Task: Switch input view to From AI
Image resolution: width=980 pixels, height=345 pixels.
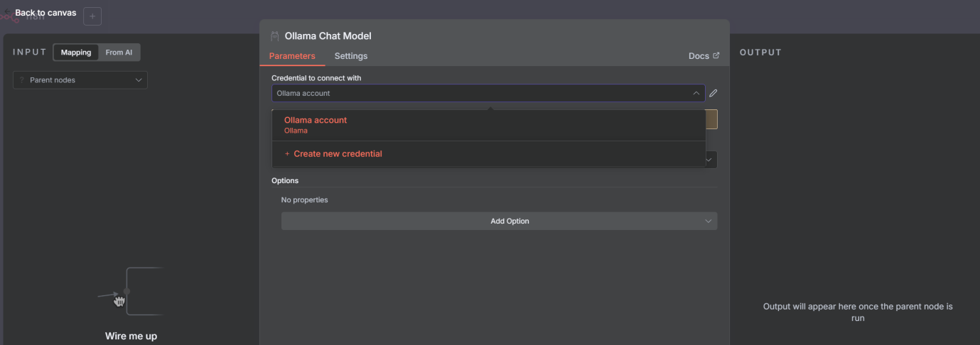Action: click(119, 53)
